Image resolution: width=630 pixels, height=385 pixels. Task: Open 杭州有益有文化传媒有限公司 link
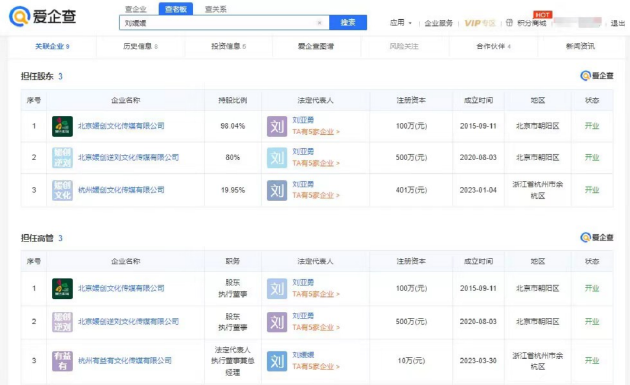[x=125, y=361]
